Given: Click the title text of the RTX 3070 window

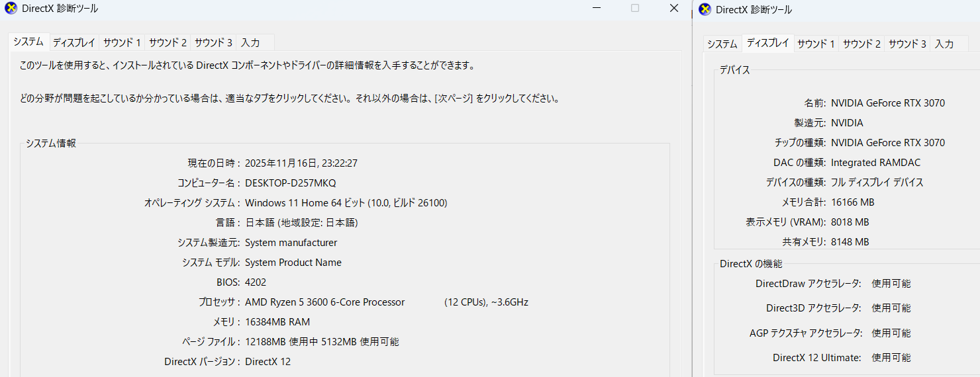Looking at the screenshot, I should coord(754,10).
